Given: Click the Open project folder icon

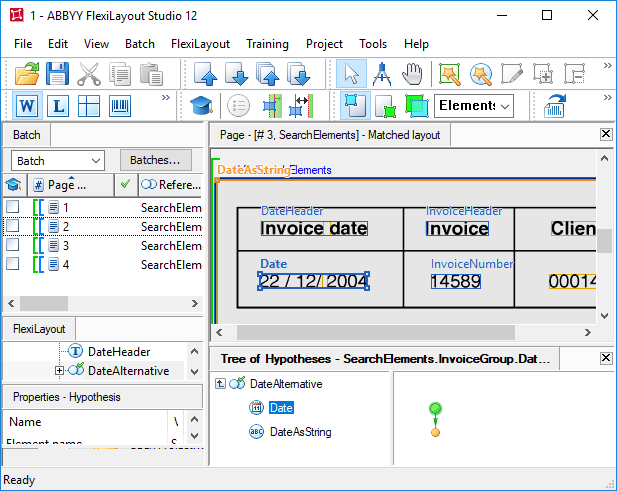Looking at the screenshot, I should point(27,74).
